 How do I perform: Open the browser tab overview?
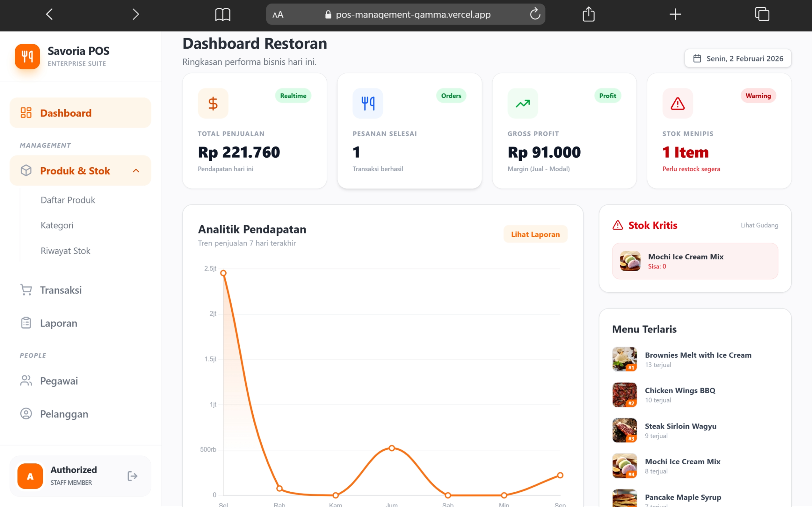tap(762, 14)
